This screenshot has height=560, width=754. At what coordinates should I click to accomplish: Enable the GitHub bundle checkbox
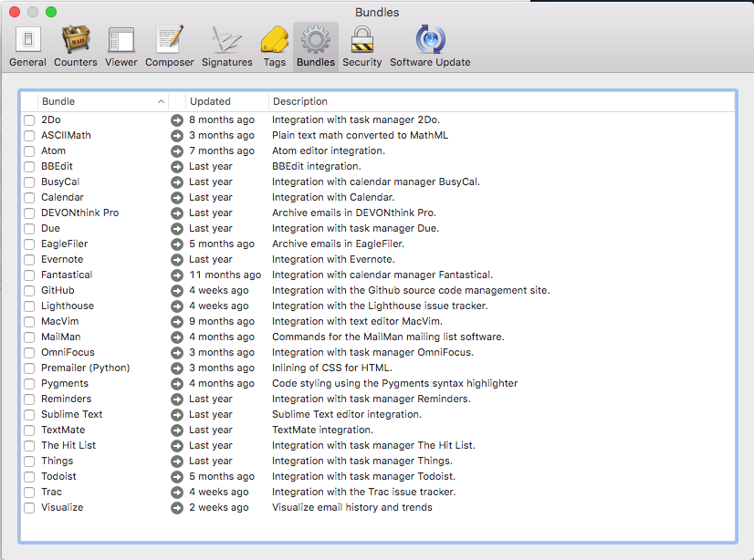click(29, 291)
